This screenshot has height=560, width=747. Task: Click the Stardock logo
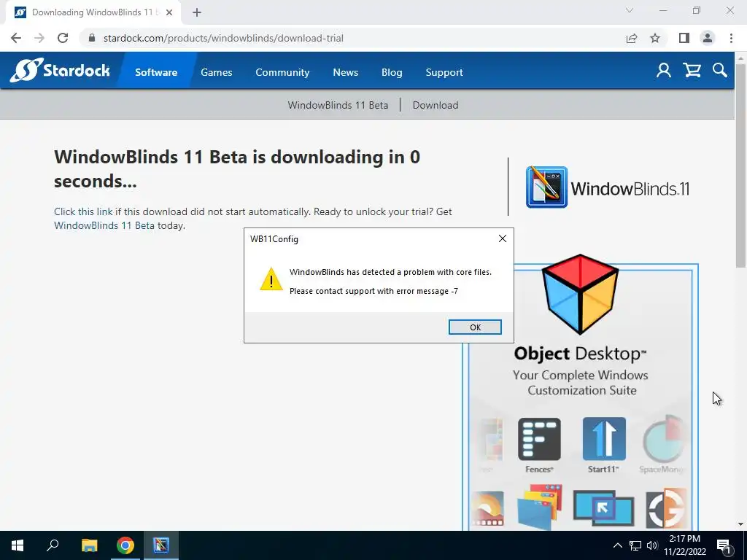(x=60, y=71)
